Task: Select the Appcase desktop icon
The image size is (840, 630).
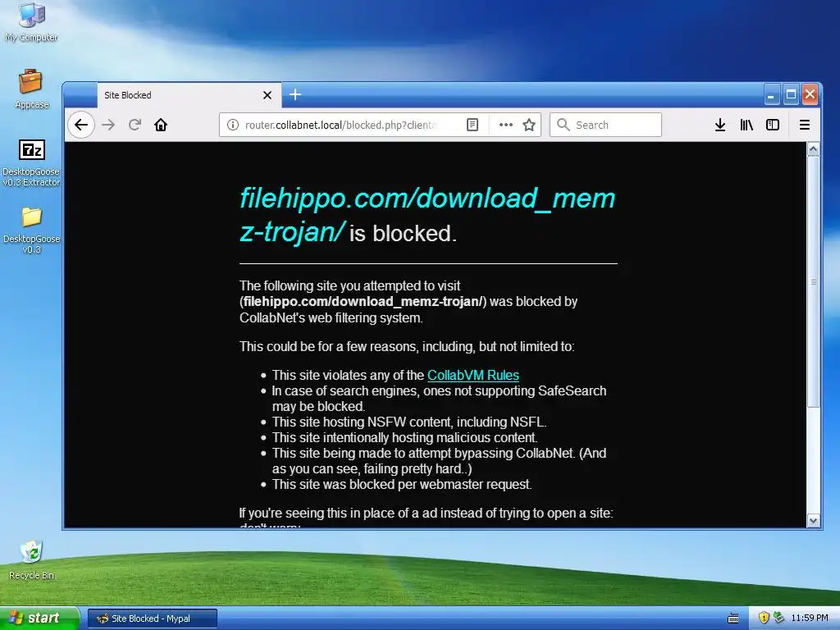Action: coord(32,89)
